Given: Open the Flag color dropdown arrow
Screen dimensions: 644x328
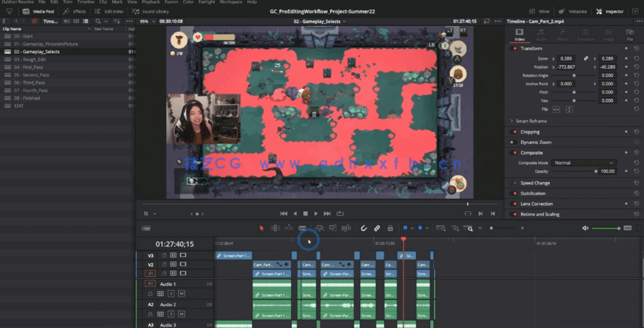Looking at the screenshot, I should click(412, 228).
